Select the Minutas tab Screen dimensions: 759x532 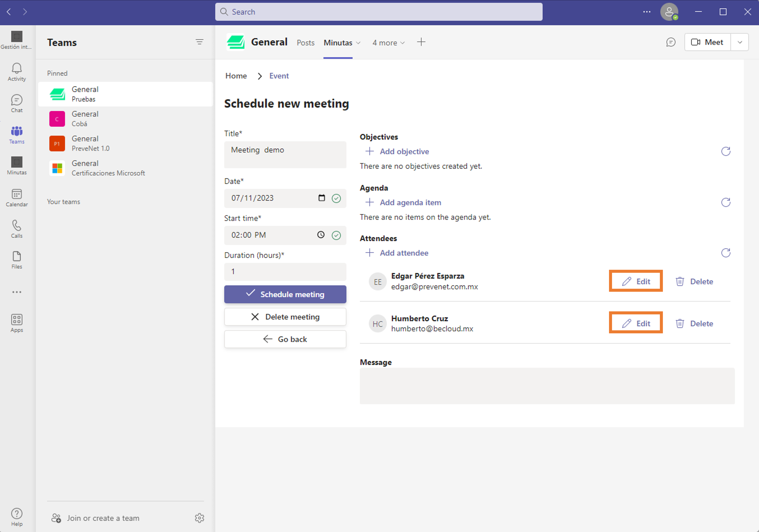point(338,43)
